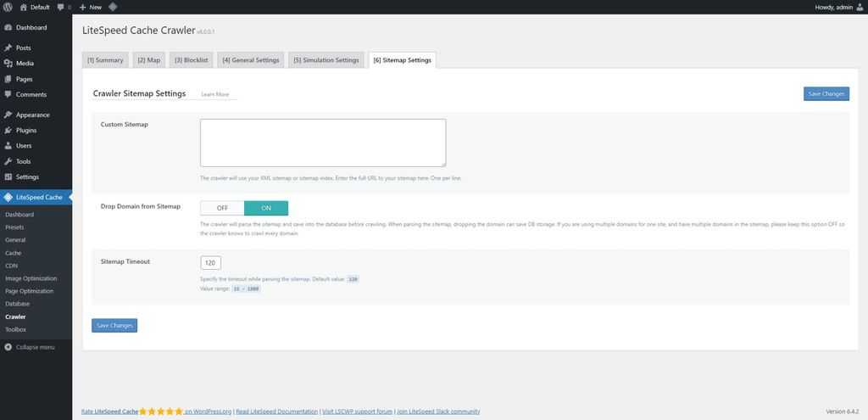Viewport: 868px width, 420px height.
Task: Turn Drop Domain from Sitemap ON
Action: (266, 209)
